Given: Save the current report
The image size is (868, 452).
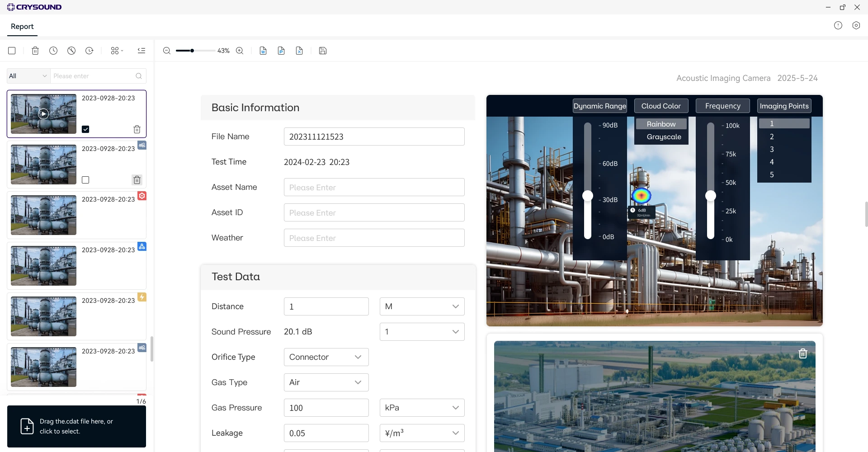Looking at the screenshot, I should pos(322,51).
